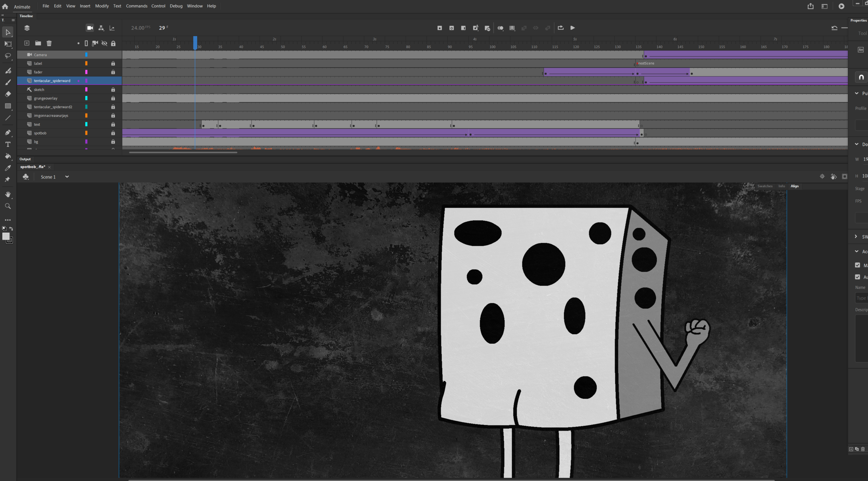Toggle first Accessibility checkbox in Properties
This screenshot has height=481, width=868.
coord(858,265)
